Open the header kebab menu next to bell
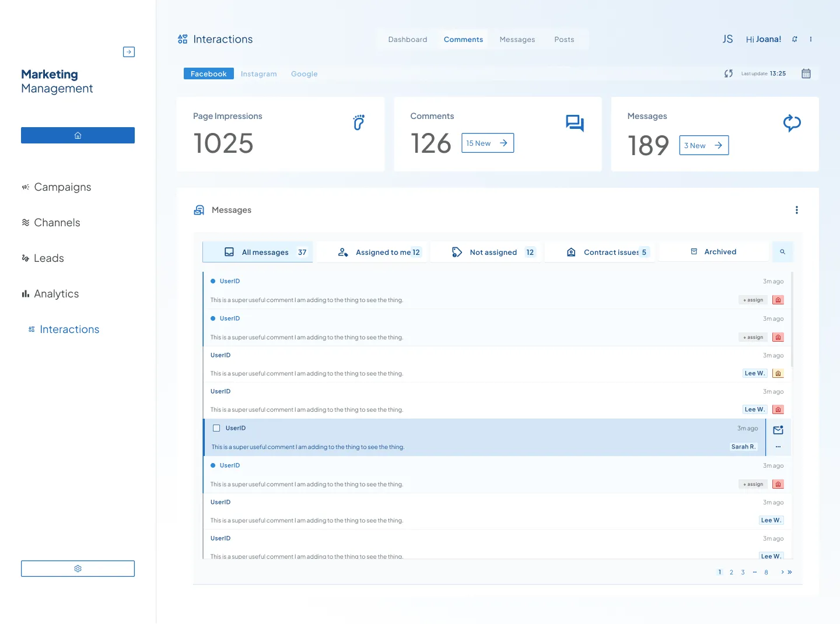 (x=811, y=39)
